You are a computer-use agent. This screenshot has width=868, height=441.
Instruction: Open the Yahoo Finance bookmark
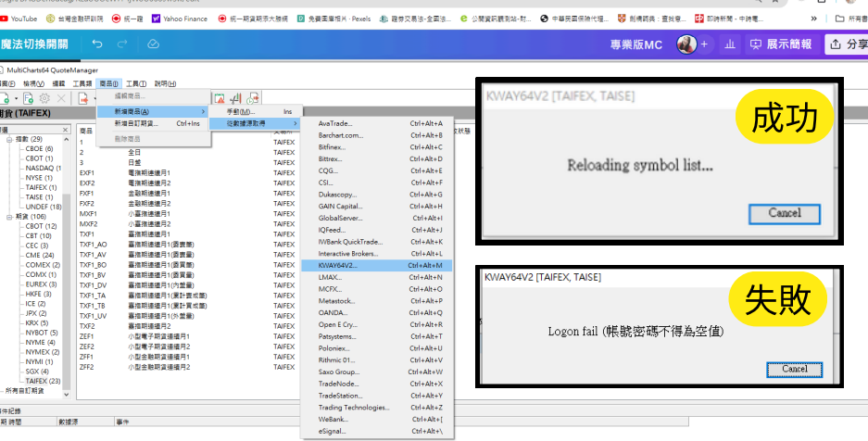(180, 19)
